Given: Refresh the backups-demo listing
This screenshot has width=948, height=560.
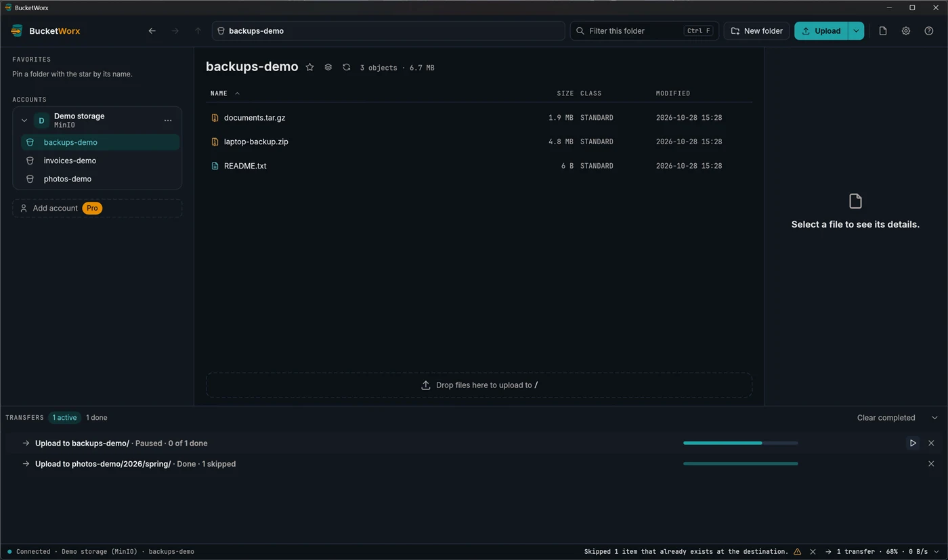Looking at the screenshot, I should (346, 67).
